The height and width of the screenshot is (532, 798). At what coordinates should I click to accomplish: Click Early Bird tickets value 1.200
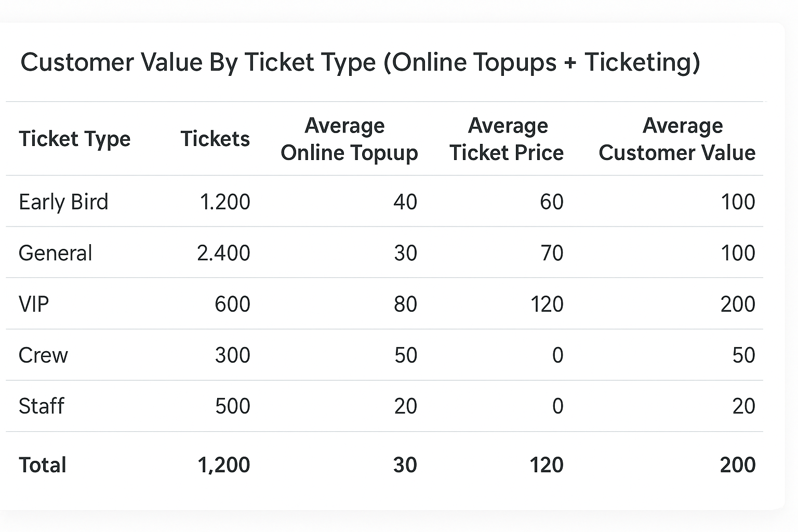pos(225,202)
